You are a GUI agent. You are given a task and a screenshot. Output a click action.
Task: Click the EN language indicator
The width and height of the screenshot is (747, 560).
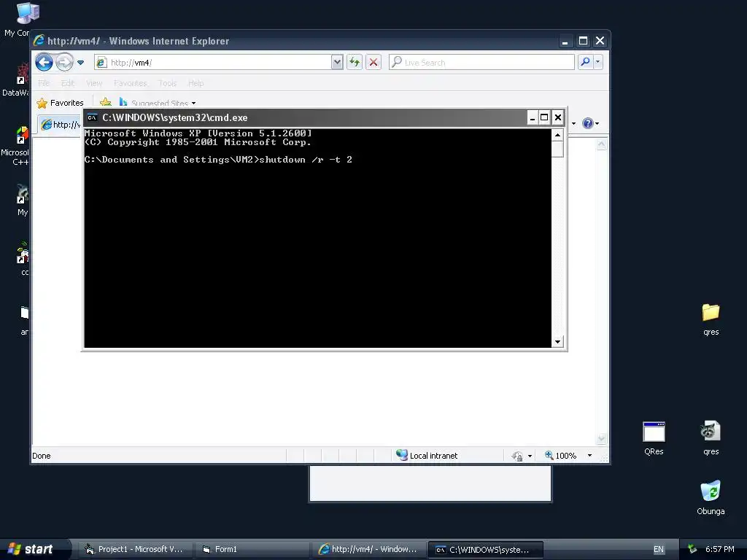[x=659, y=549]
